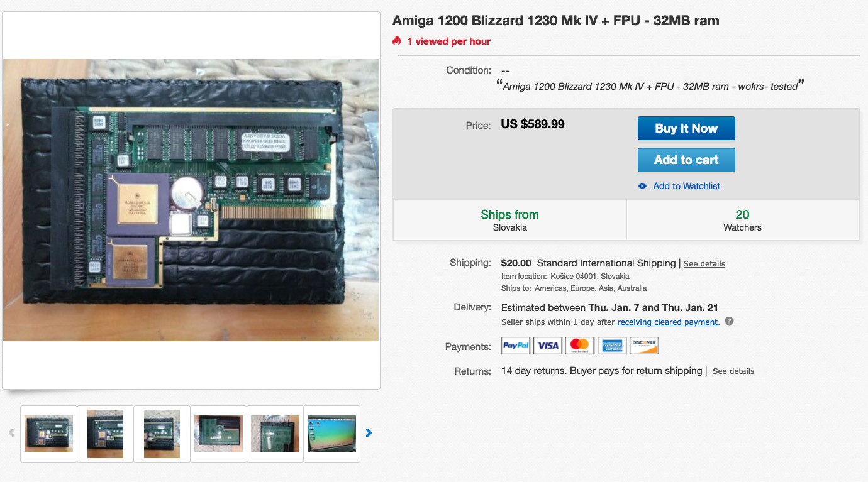Click the help question mark icon beside cleared payment
868x482 pixels.
(x=729, y=321)
